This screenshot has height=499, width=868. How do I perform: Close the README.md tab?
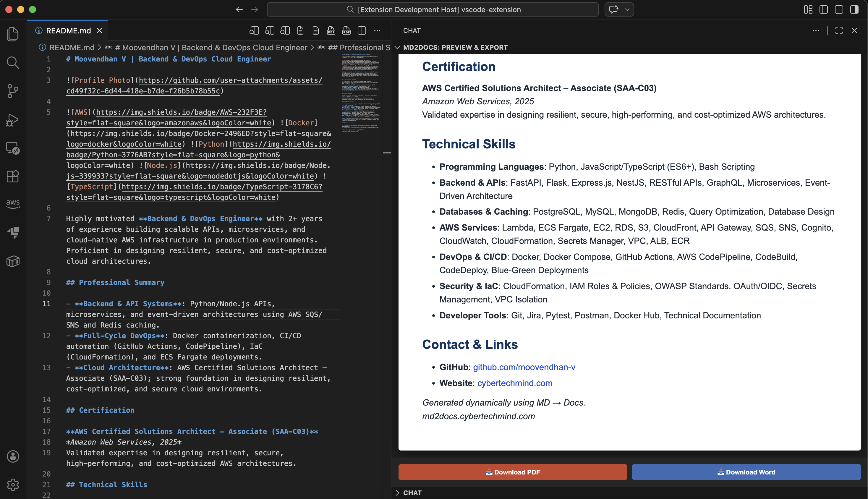99,30
